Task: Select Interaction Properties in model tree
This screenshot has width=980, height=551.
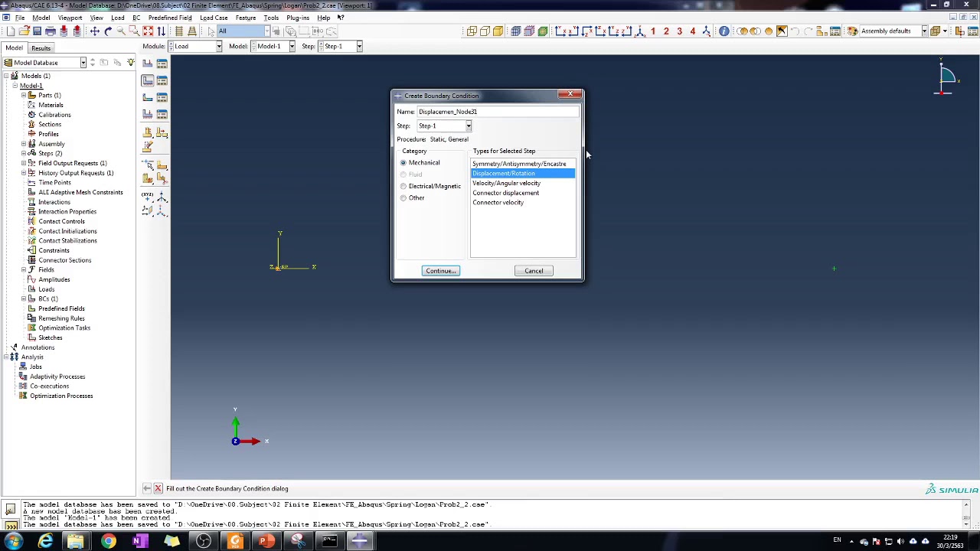Action: pyautogui.click(x=67, y=212)
